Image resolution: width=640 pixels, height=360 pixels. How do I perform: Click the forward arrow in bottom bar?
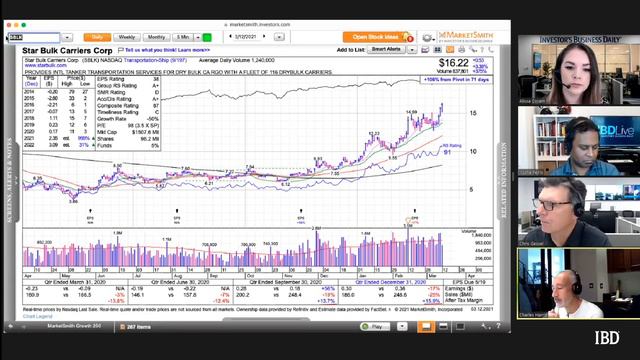24,327
